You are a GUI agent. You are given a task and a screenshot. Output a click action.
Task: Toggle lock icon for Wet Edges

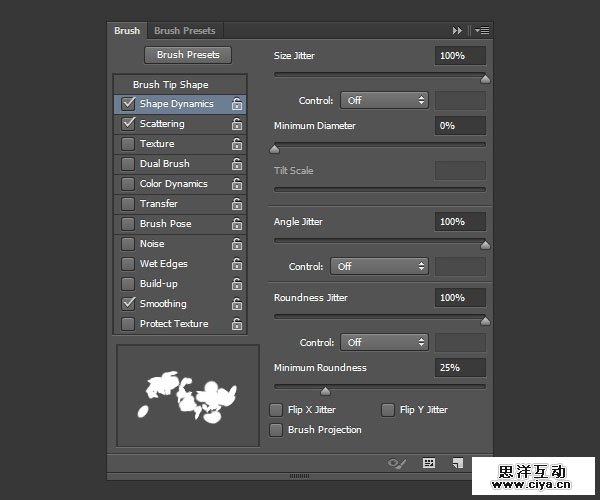[x=237, y=264]
